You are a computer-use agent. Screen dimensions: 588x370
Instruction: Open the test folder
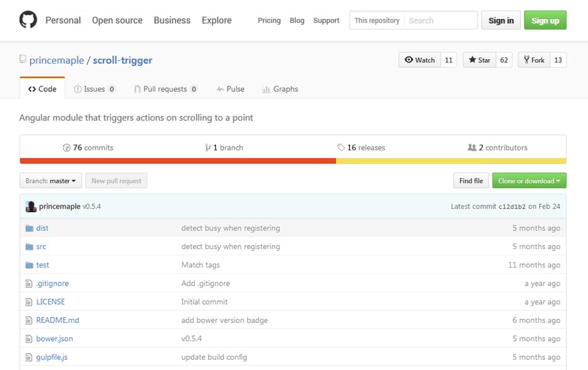coord(43,265)
